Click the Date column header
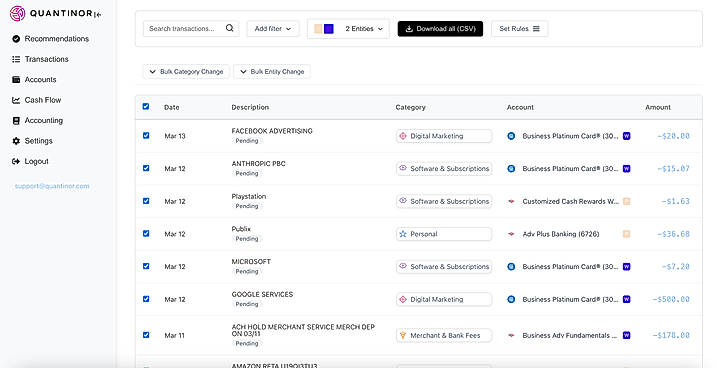 171,107
